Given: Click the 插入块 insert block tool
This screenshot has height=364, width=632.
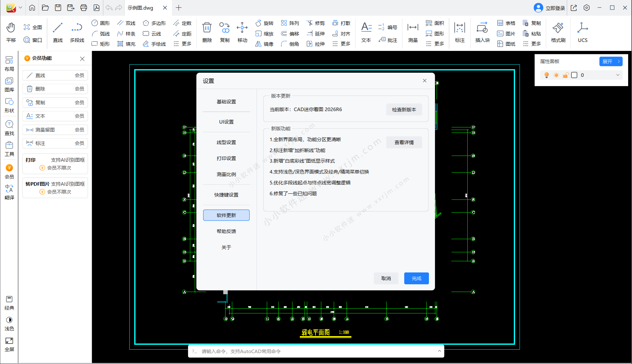Looking at the screenshot, I should 482,33.
